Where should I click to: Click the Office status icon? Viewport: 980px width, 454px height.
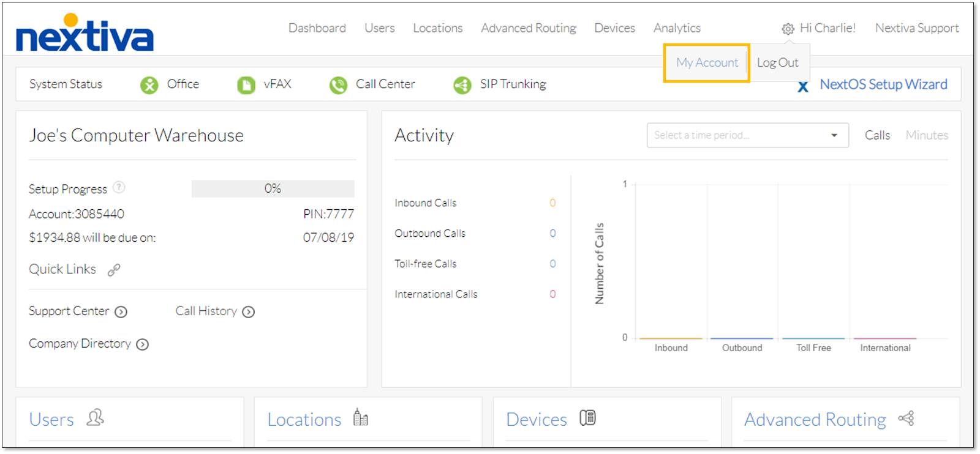(x=149, y=85)
